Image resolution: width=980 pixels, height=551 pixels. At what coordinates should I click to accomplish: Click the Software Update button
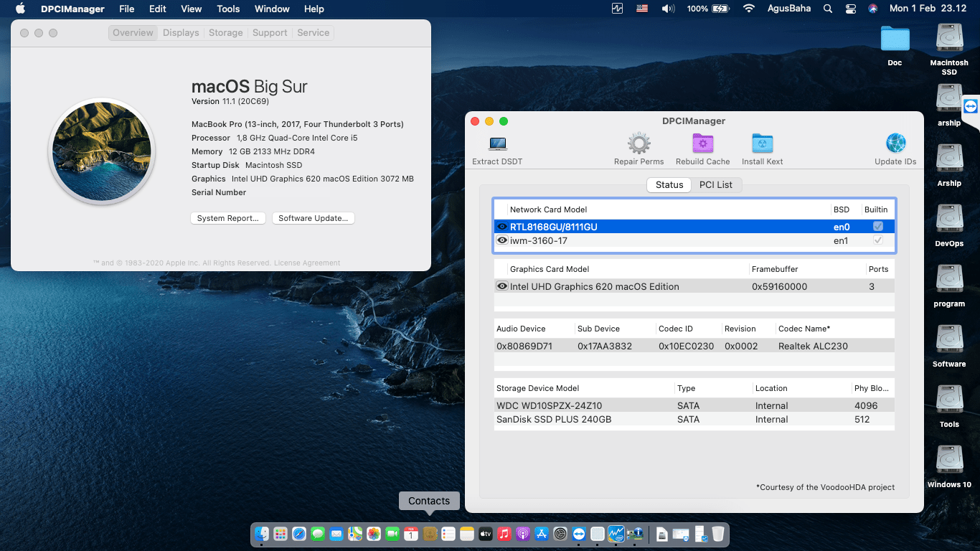[313, 217]
